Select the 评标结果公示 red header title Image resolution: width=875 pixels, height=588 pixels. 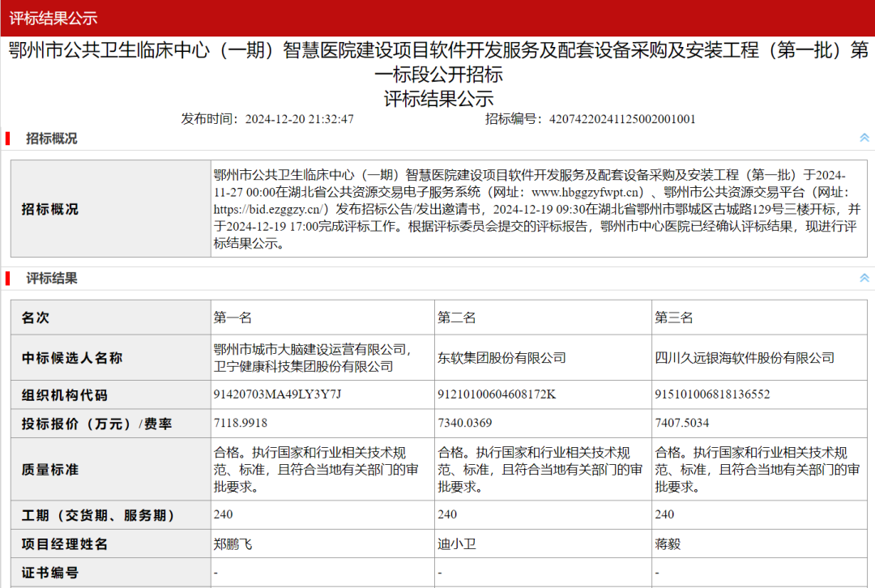(x=53, y=18)
